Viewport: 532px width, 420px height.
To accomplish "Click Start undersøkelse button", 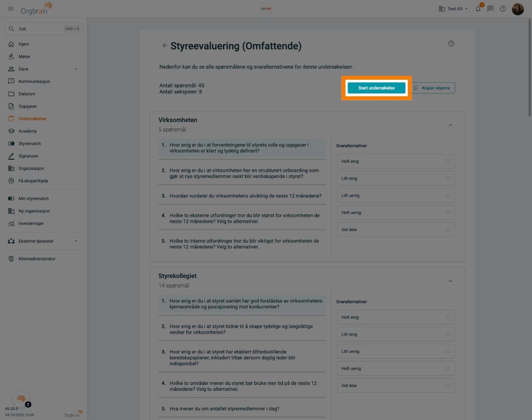I will click(376, 88).
